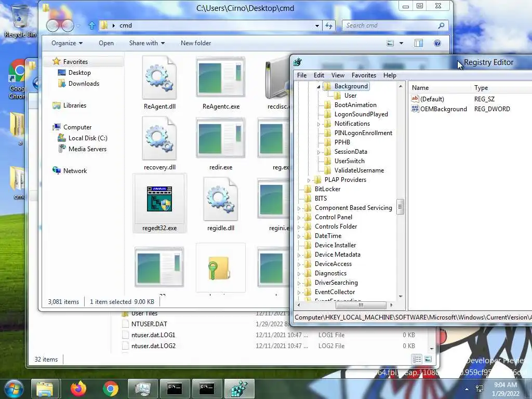Expand the Component Based Servicing key
Image resolution: width=532 pixels, height=399 pixels.
click(299, 208)
